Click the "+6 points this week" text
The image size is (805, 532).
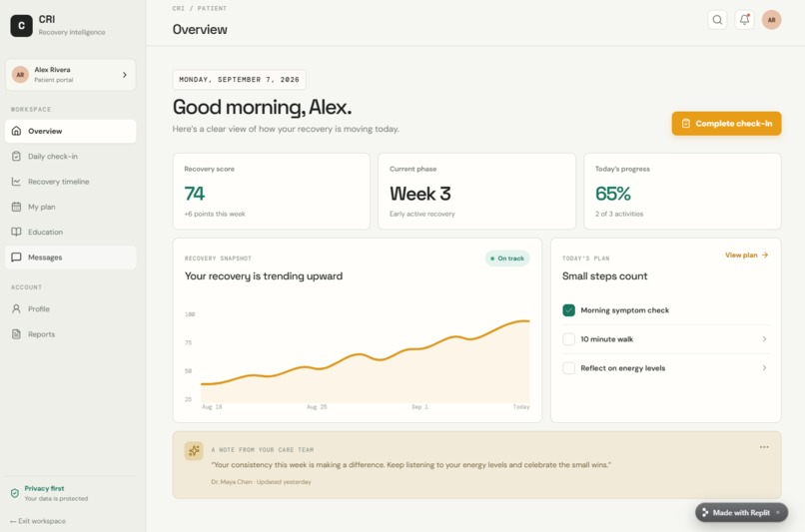point(215,214)
